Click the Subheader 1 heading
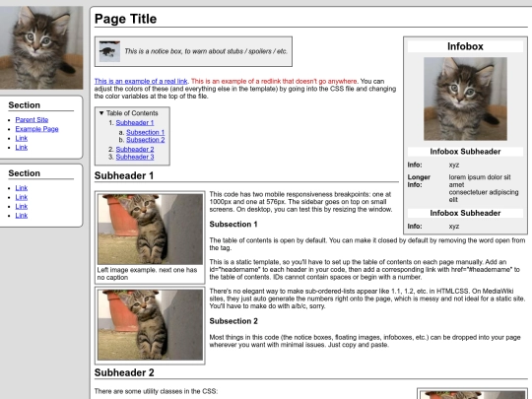Viewport: 532px width, 399px height. pos(124,175)
